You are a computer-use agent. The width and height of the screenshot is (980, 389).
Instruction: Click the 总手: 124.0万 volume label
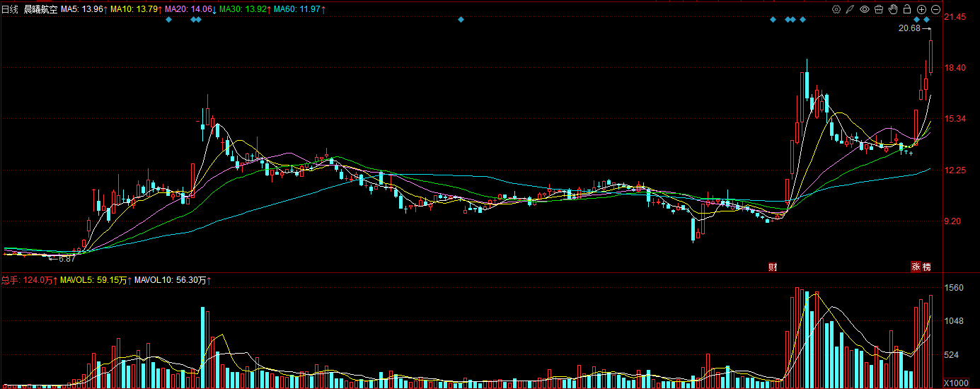point(30,280)
